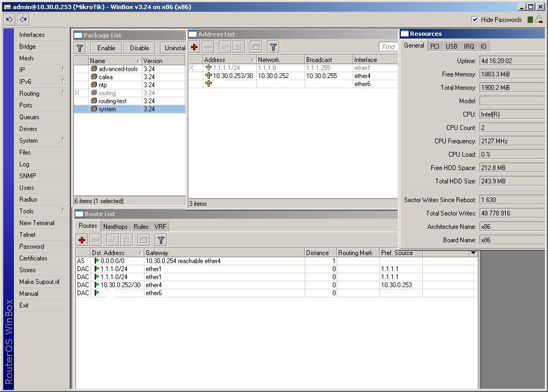Select the 10.30.0.252/30 route row
The image size is (548, 392).
[276, 285]
